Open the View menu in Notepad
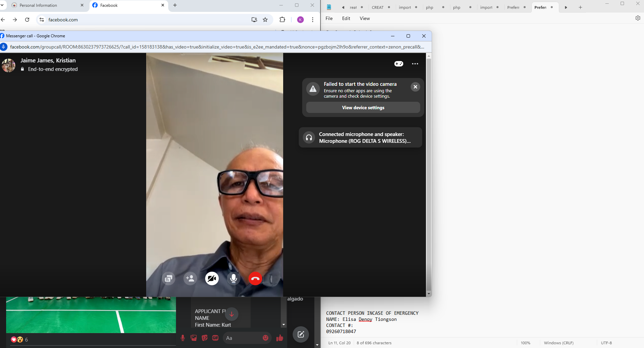 coord(365,18)
